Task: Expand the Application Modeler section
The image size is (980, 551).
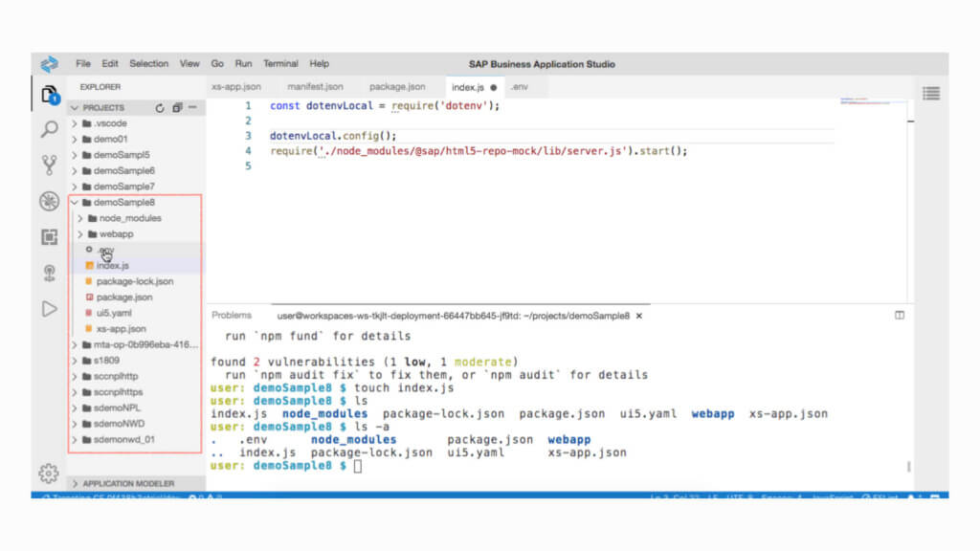Action: (x=128, y=484)
